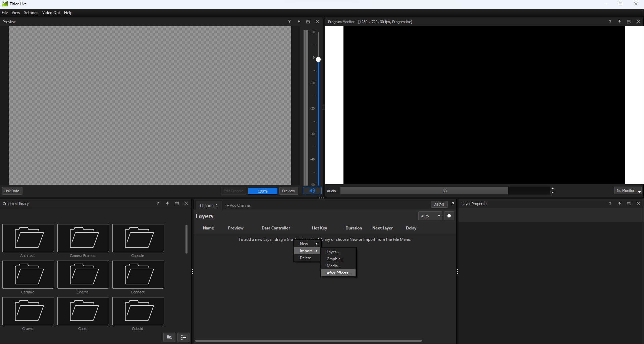The image size is (644, 344).
Task: Undock the Graphics Library panel
Action: pyautogui.click(x=177, y=203)
